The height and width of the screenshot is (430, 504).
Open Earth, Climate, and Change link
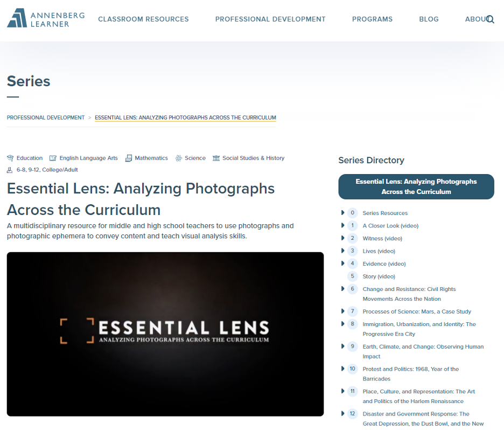click(423, 351)
